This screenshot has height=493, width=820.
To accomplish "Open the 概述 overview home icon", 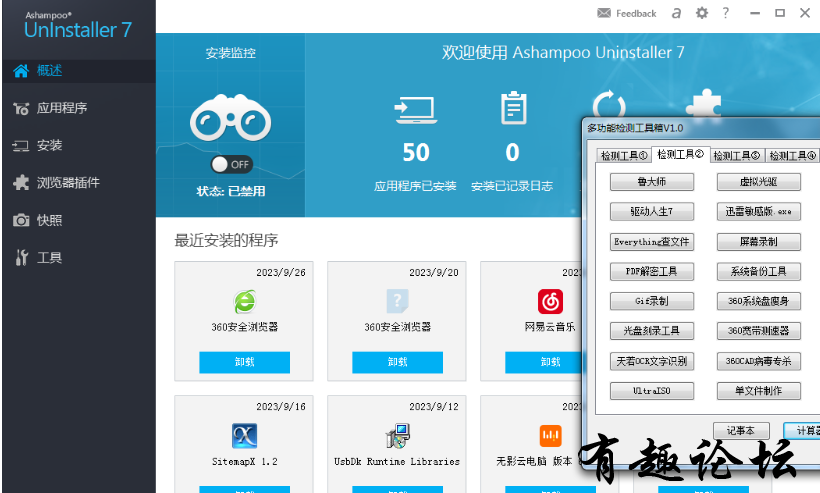I will [x=21, y=71].
